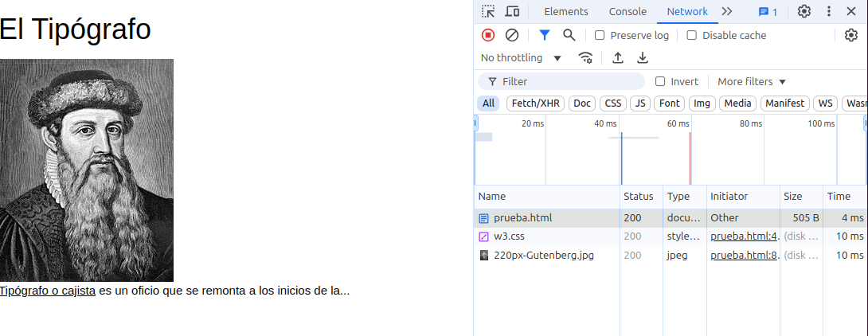Viewport: 868px width, 336px height.
Task: Click the El Tipógrafo page heading
Action: pyautogui.click(x=76, y=29)
